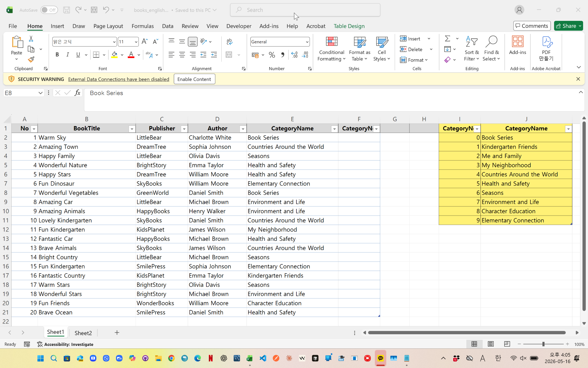Viewport: 588px width, 368px height.
Task: Apply Italic formatting
Action: pyautogui.click(x=68, y=55)
